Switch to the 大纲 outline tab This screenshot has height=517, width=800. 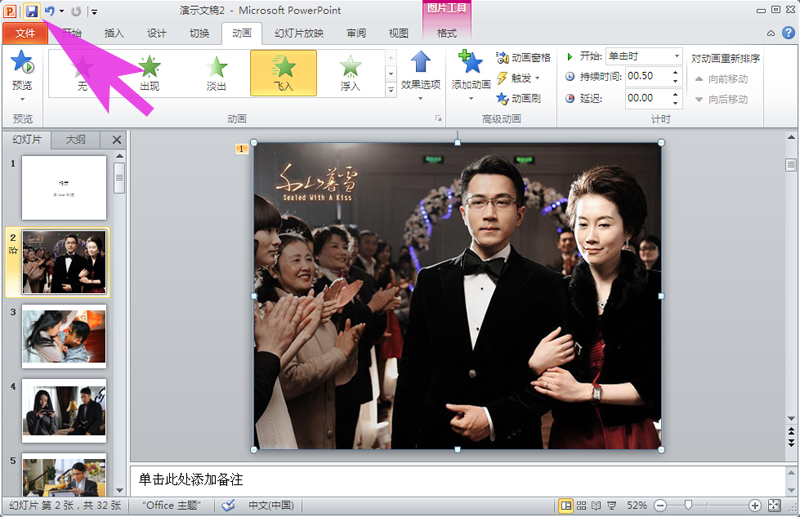[76, 140]
